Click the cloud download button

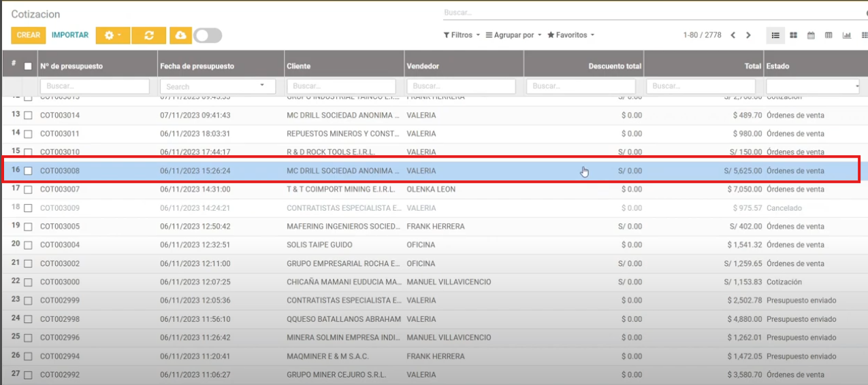coord(180,35)
